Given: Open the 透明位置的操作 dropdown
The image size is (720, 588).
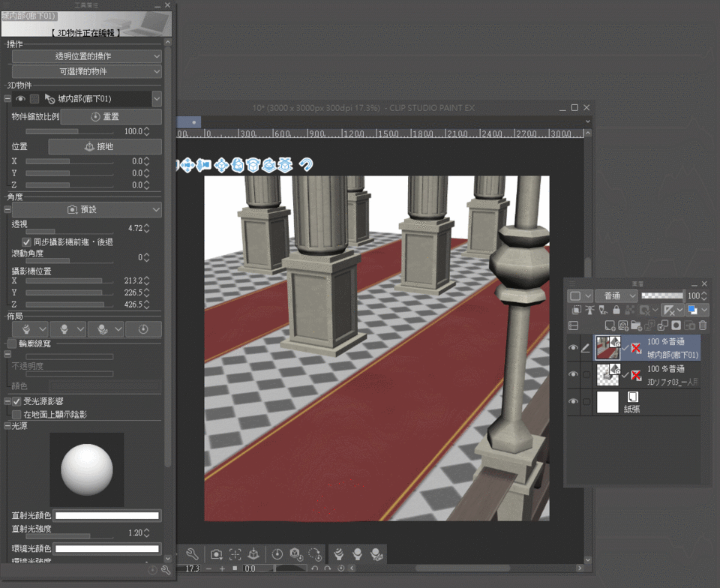Looking at the screenshot, I should [86, 56].
